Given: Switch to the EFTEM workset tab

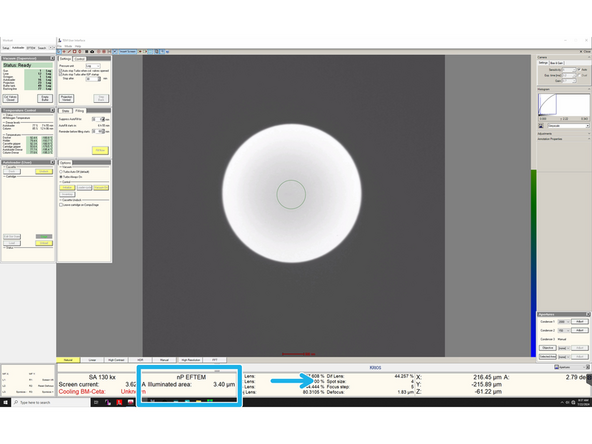Looking at the screenshot, I should [x=31, y=48].
